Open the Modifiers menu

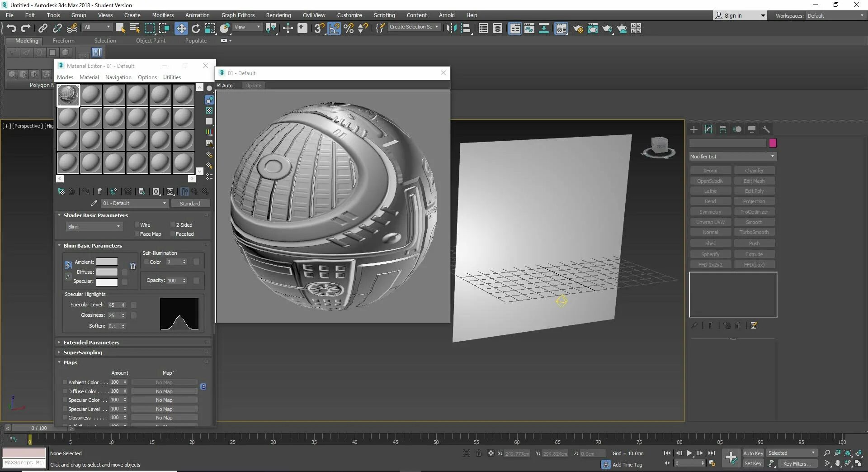click(x=163, y=15)
